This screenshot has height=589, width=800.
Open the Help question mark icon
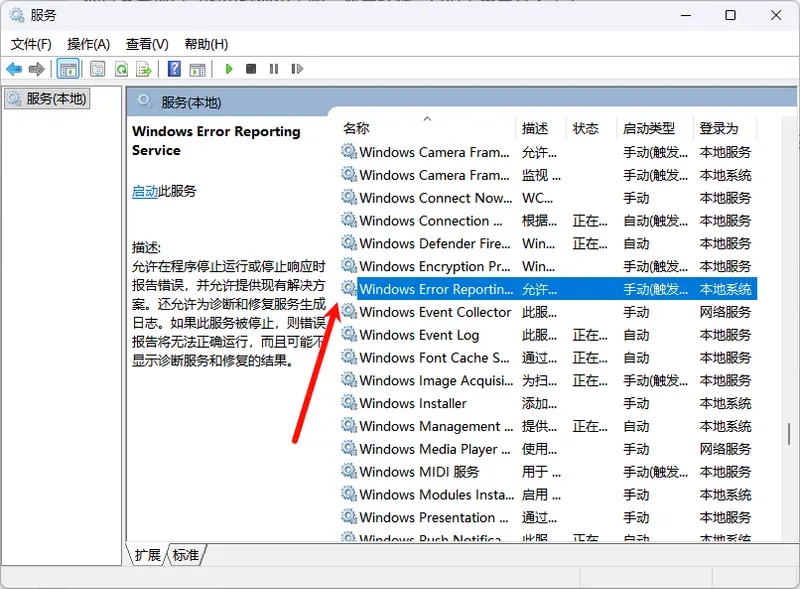[174, 69]
